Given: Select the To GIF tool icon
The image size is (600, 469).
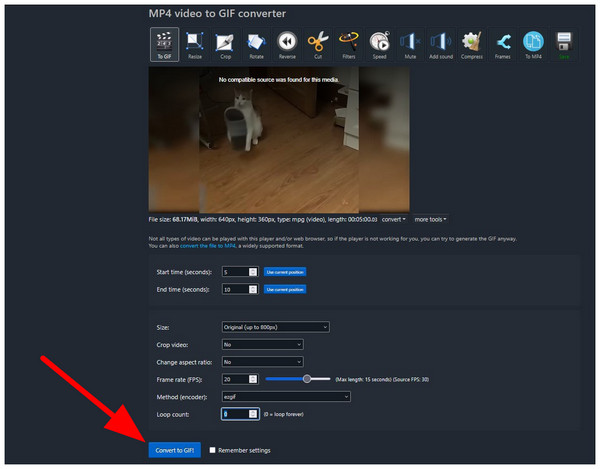Looking at the screenshot, I should coord(164,44).
